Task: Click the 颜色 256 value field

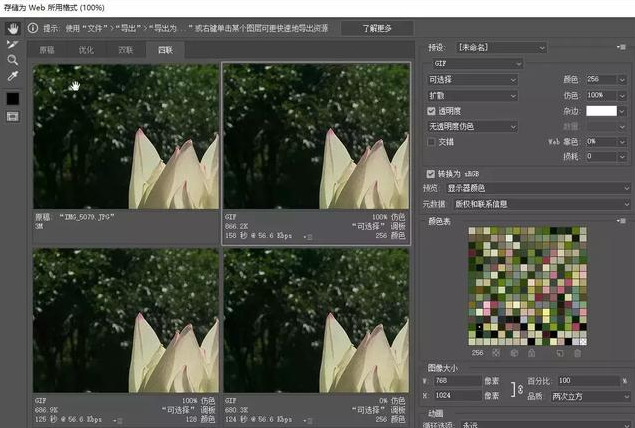Action: pyautogui.click(x=601, y=79)
